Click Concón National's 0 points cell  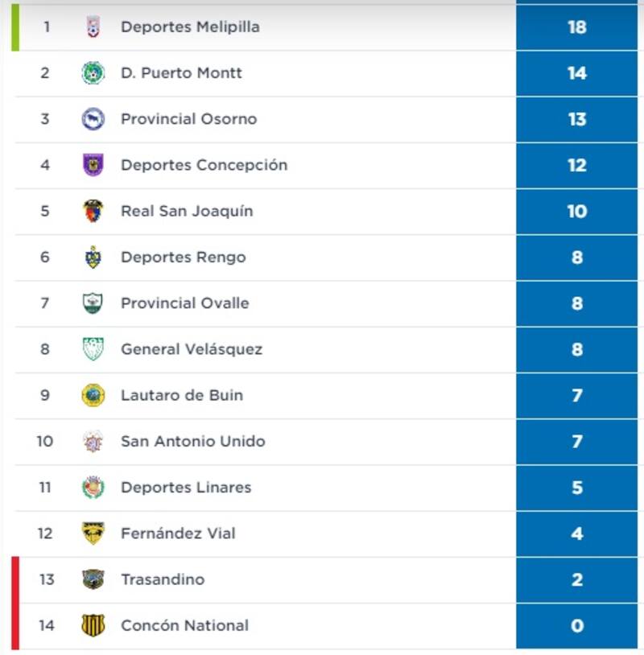click(576, 625)
